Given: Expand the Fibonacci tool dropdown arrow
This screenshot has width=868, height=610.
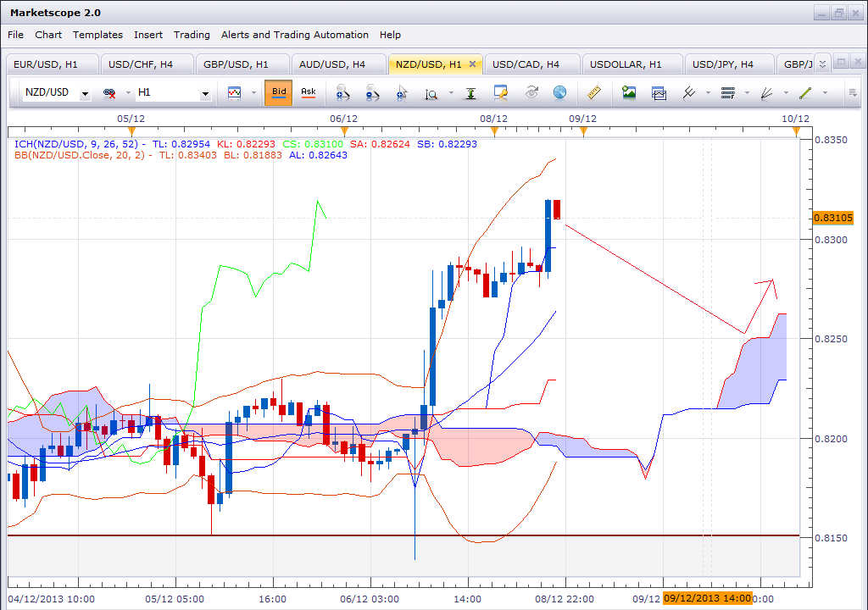Looking at the screenshot, I should click(x=747, y=92).
